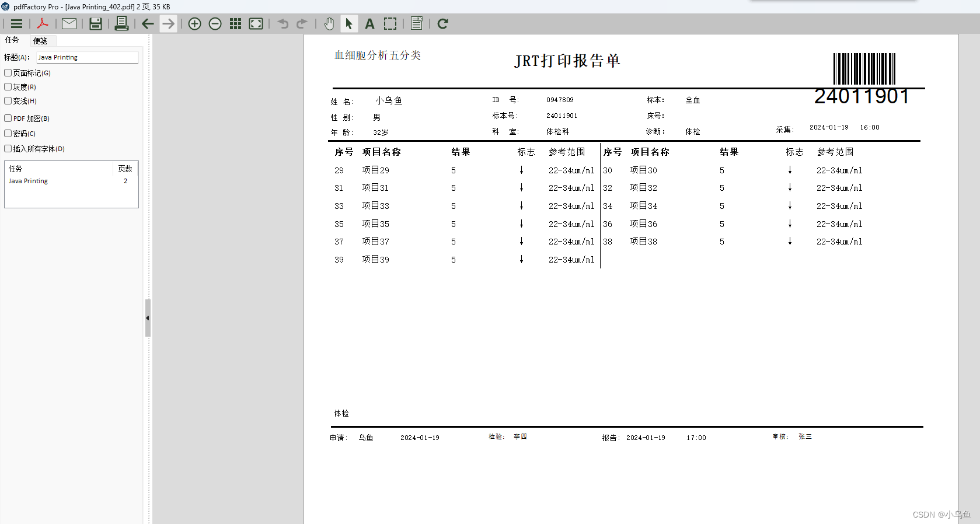
Task: Open the pdfFactory Pro window icon
Action: pos(6,6)
